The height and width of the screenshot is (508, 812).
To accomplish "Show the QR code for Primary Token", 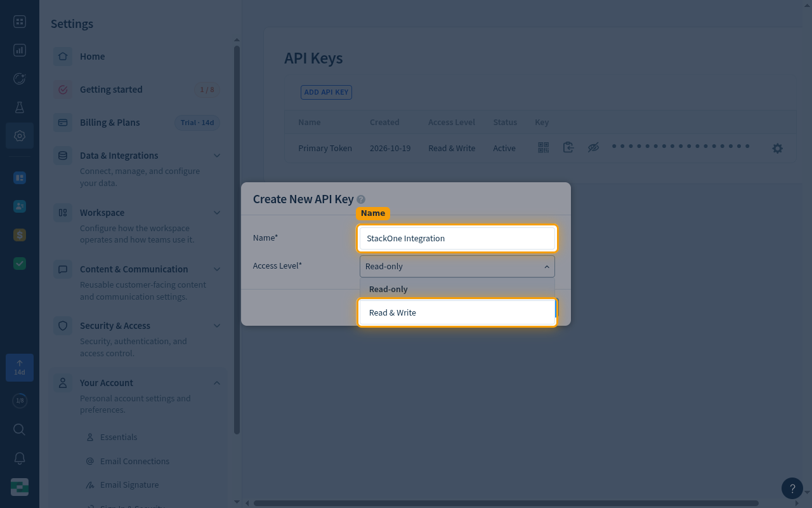I will 544,147.
